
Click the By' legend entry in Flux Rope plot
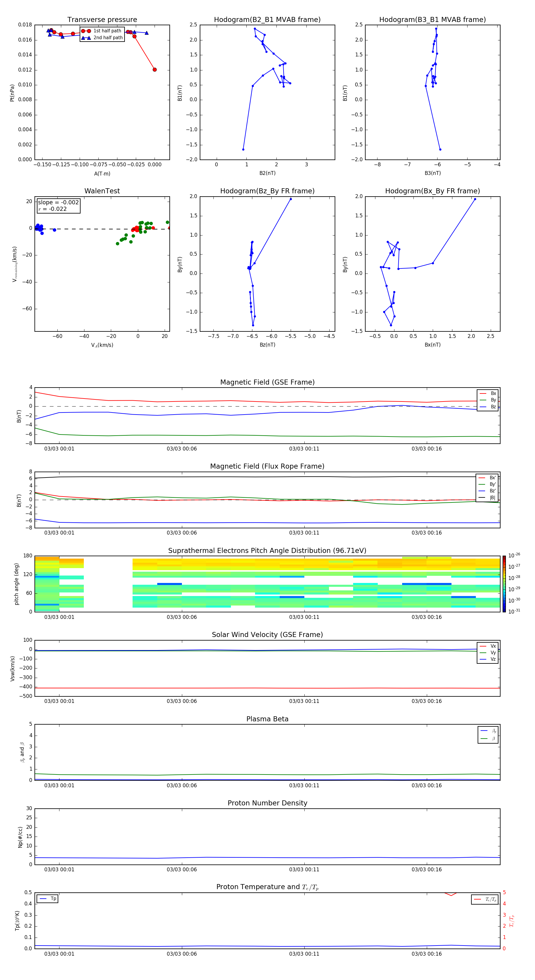coord(487,485)
